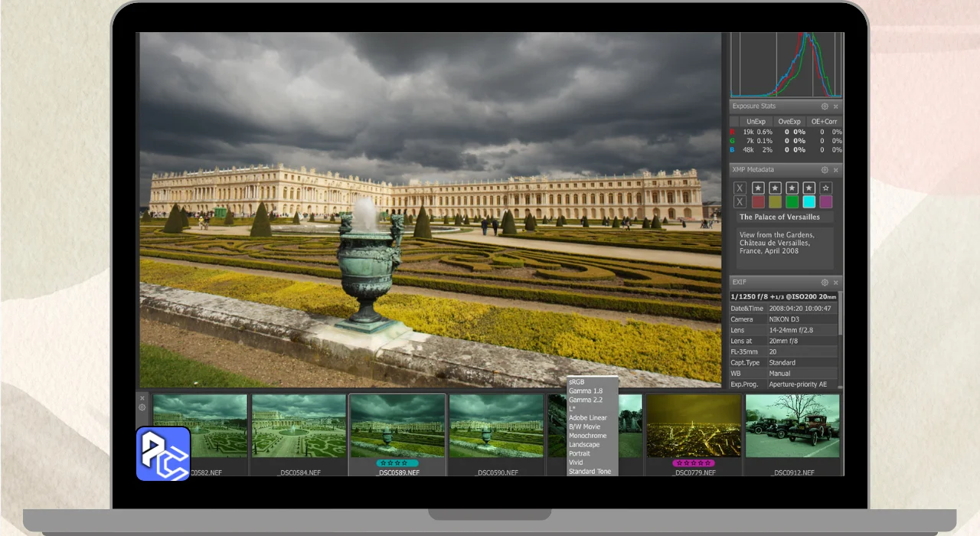Clear color label with X box
The width and height of the screenshot is (980, 536).
click(x=740, y=202)
